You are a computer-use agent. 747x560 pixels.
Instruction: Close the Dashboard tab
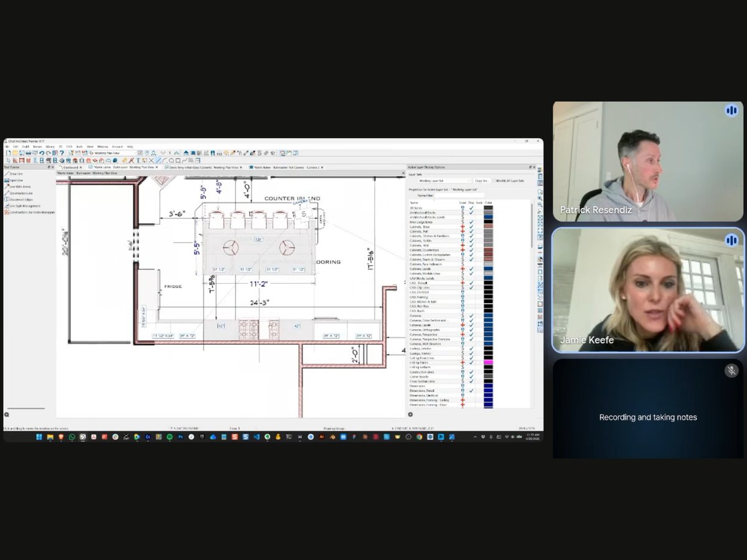click(x=80, y=167)
